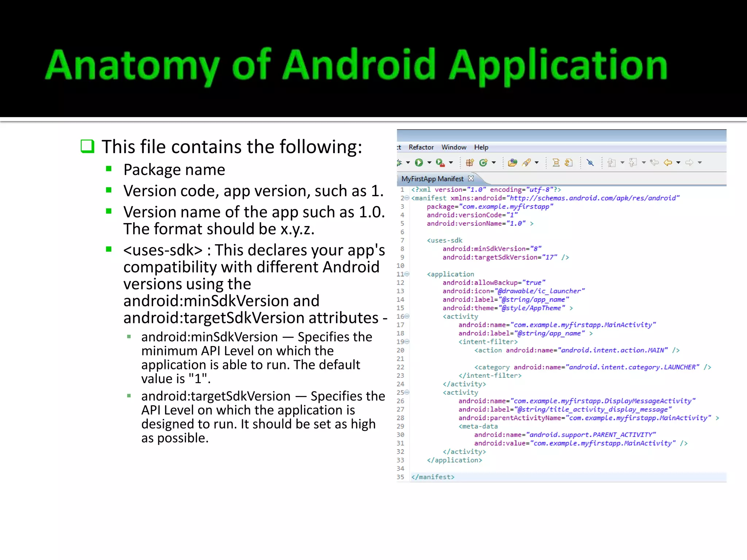Screen dimensions: 747x560
Task: Click the android:theme="@style/AppTheme" line
Action: pos(508,308)
